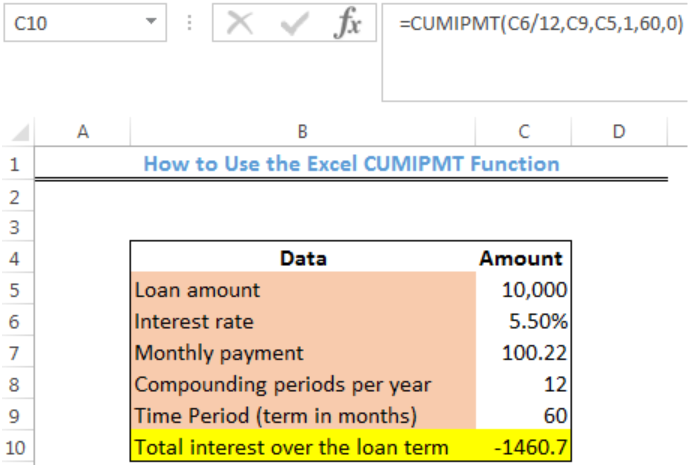The height and width of the screenshot is (469, 689).
Task: Click the yellow Total interest over the loan term cell
Action: pyautogui.click(x=303, y=447)
